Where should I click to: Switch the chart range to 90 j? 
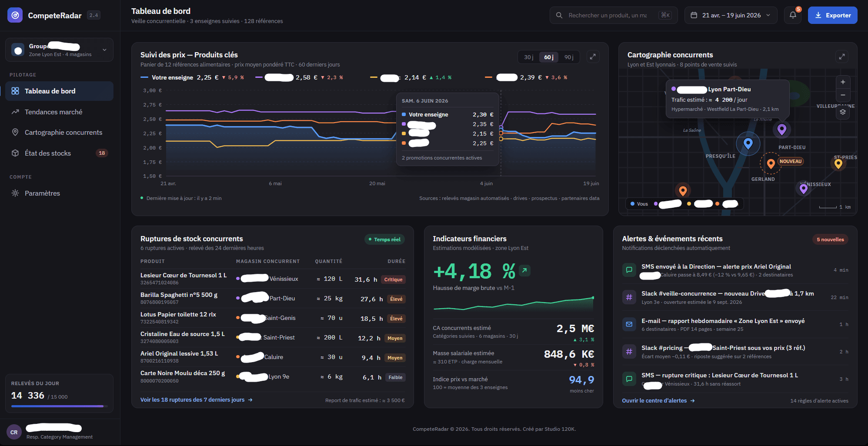pos(569,57)
